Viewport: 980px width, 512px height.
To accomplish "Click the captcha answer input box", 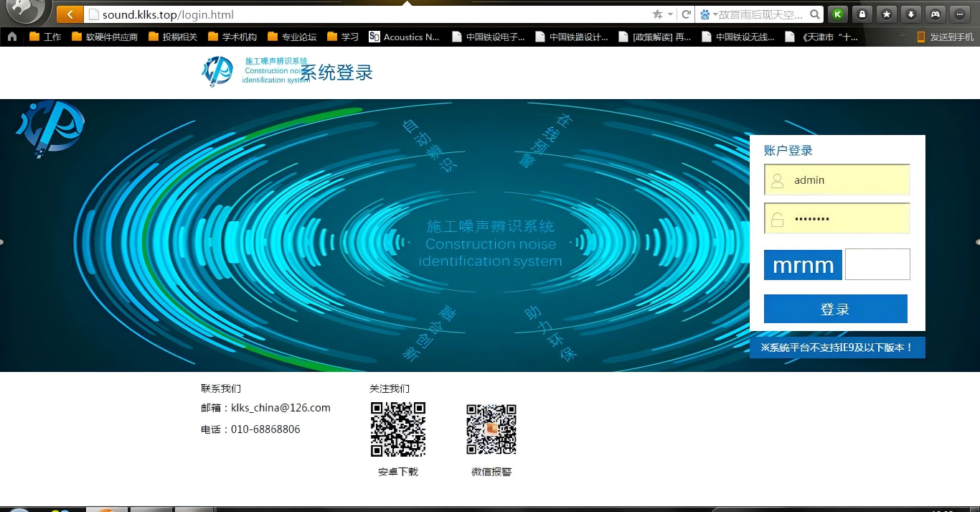I will click(877, 264).
